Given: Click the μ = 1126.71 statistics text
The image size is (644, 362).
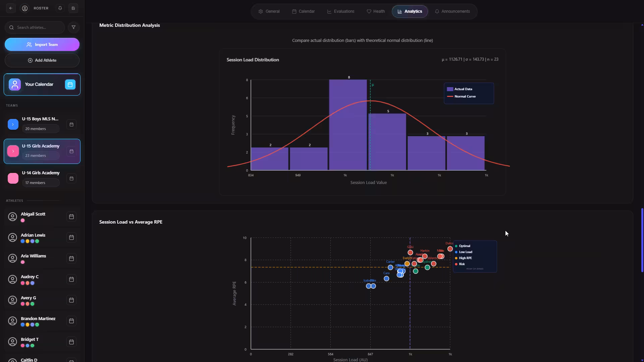Looking at the screenshot, I should (470, 59).
